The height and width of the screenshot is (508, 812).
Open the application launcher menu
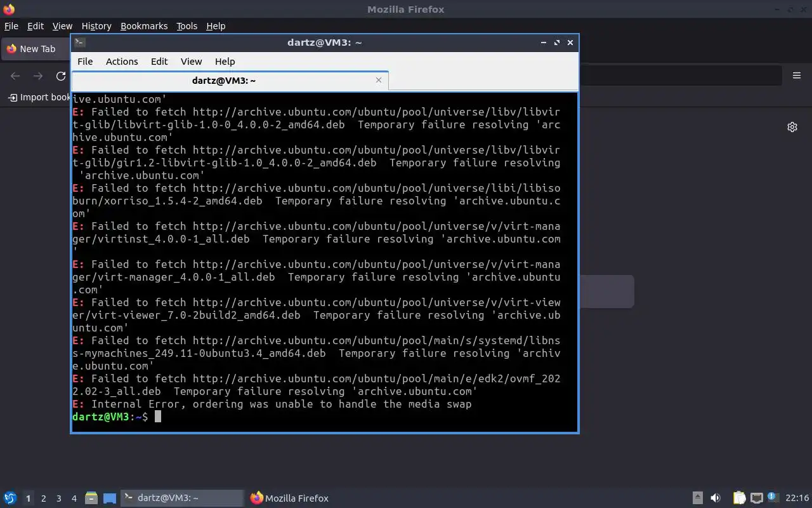[10, 498]
